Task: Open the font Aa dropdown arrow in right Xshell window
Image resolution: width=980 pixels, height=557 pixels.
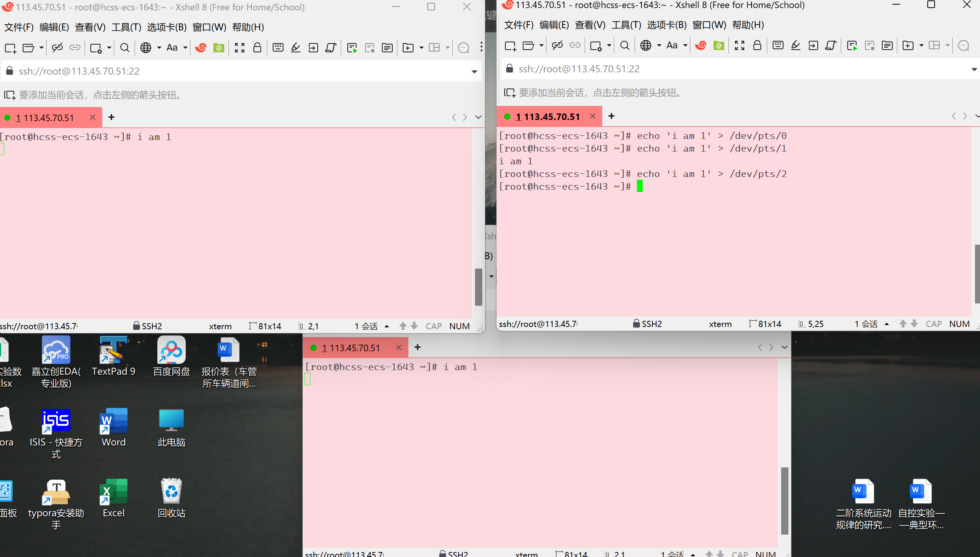Action: point(685,45)
